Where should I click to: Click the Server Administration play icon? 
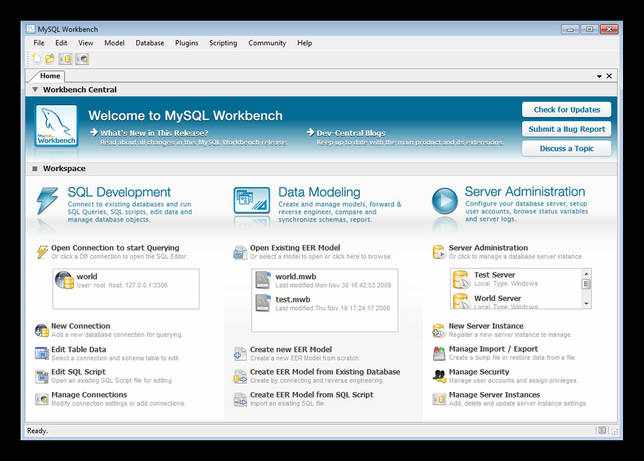click(445, 201)
